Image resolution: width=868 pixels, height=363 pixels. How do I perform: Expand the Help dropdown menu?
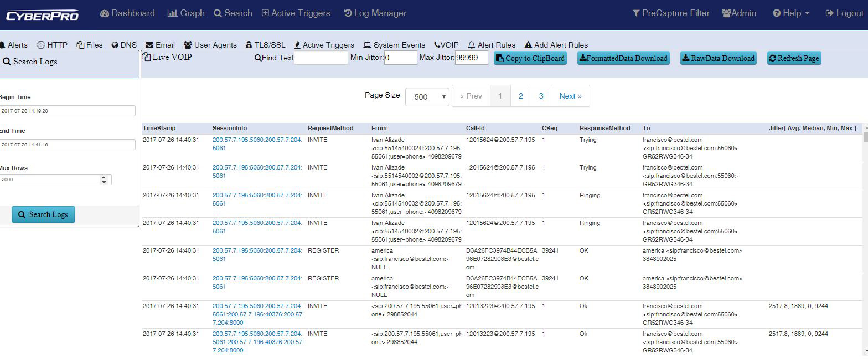click(791, 13)
